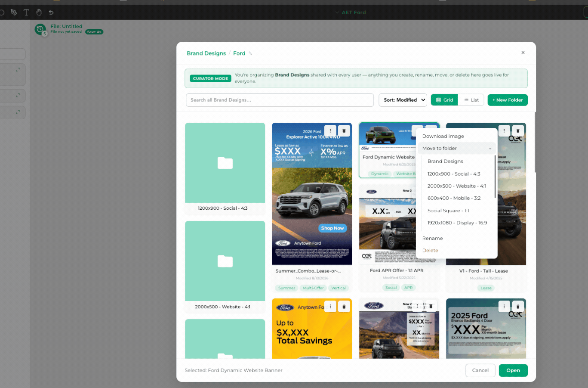Expand the first left sidebar panel
The width and height of the screenshot is (588, 388).
[18, 70]
